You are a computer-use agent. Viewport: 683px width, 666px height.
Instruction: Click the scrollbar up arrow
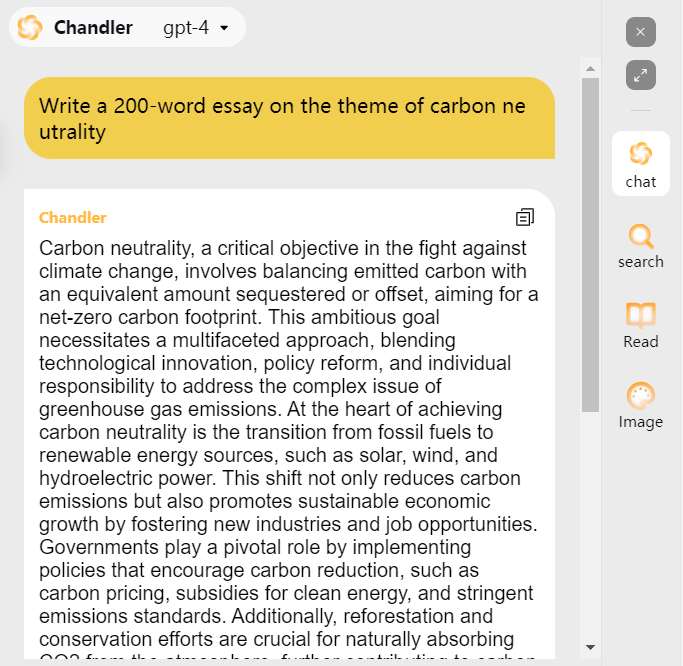[590, 68]
